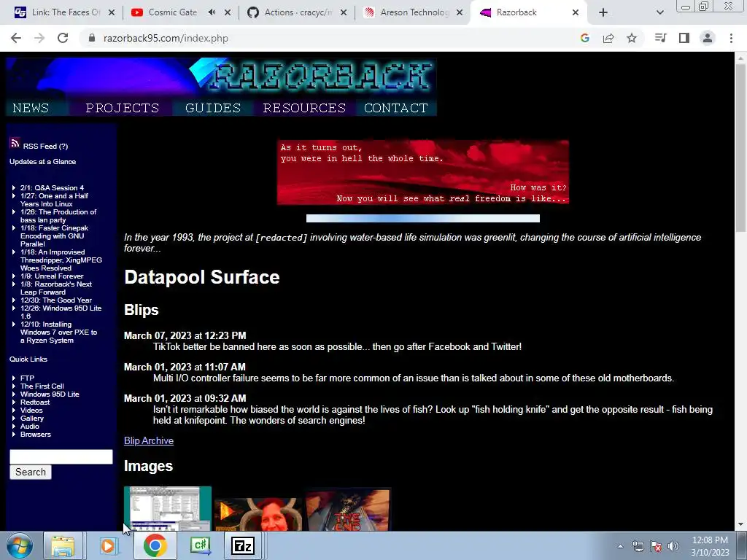747x560 pixels.
Task: Show hidden system tray icons
Action: point(620,547)
